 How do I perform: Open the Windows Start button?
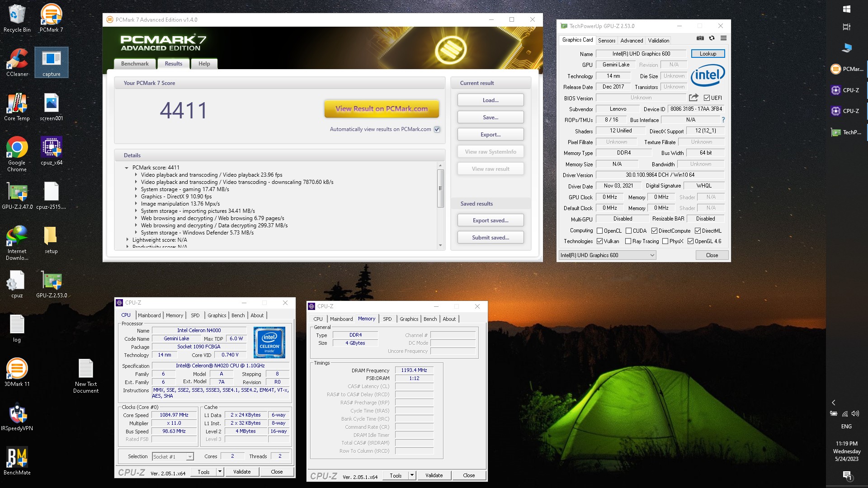pyautogui.click(x=847, y=9)
